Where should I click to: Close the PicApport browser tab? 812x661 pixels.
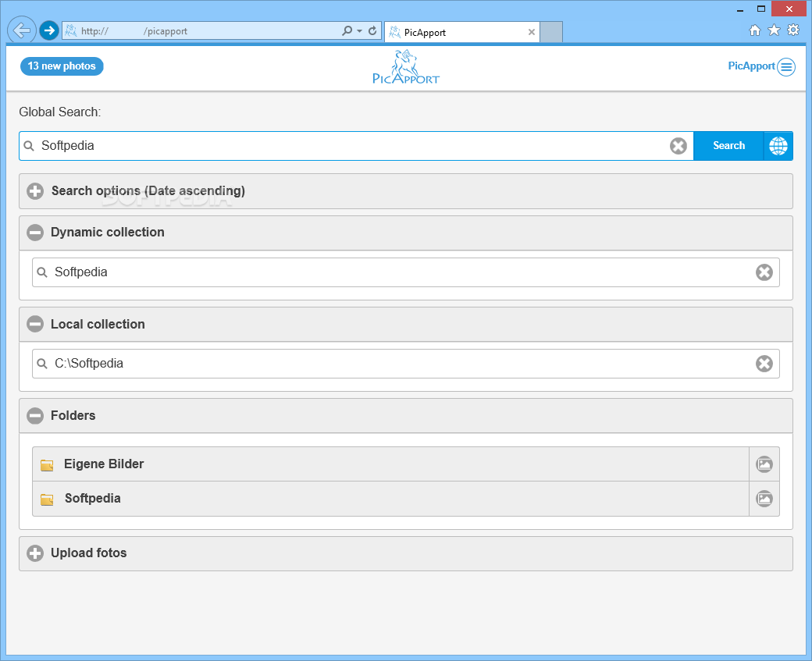532,32
